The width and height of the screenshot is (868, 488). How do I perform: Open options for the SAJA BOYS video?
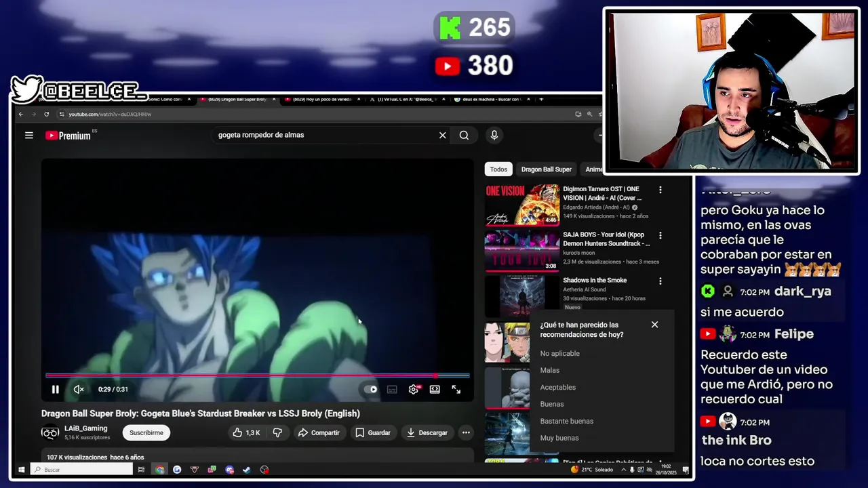660,236
